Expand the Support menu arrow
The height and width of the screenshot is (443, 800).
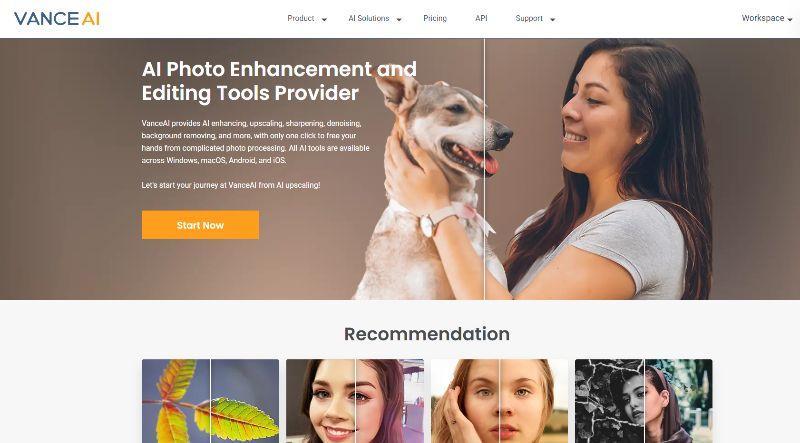coord(552,19)
